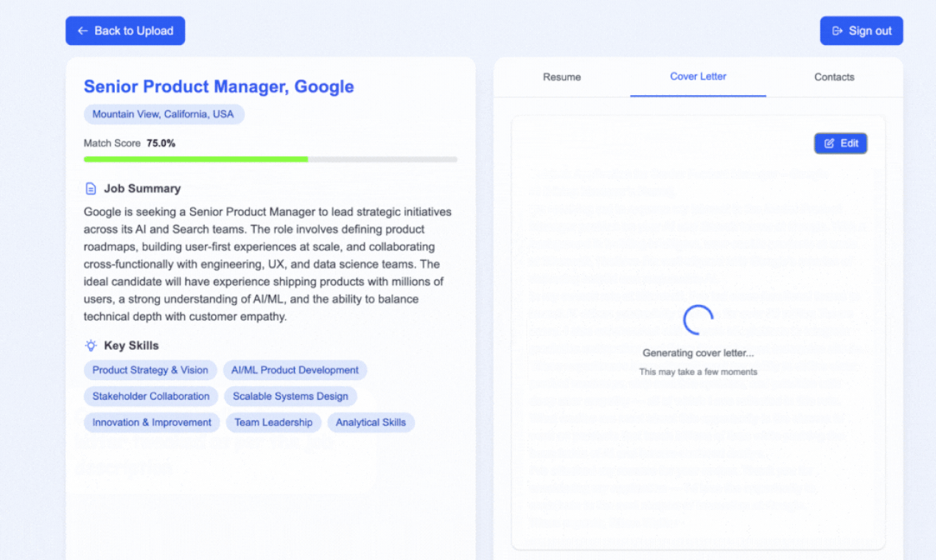Screen dimensions: 936x560
Task: Click the Senior Product Manager, Google title
Action: [219, 86]
